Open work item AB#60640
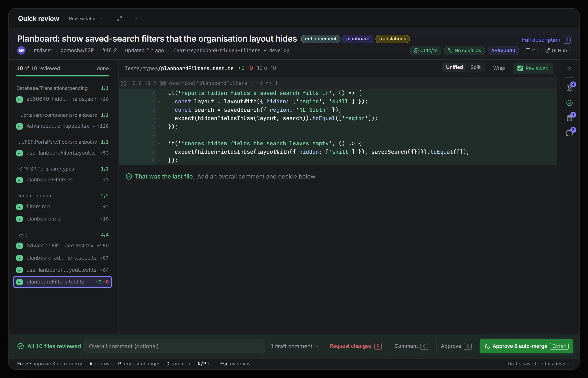Screen dimensions: 588x378 [503, 50]
